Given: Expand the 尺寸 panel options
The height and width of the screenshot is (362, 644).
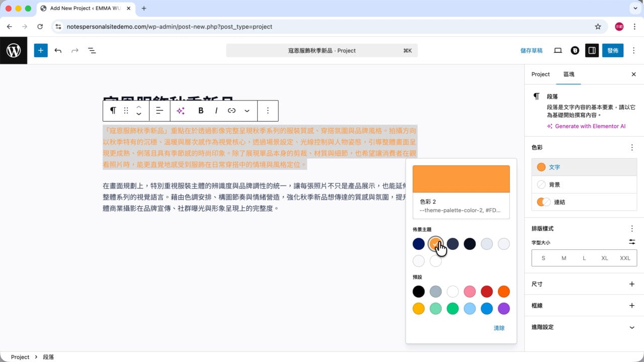Looking at the screenshot, I should [x=632, y=284].
